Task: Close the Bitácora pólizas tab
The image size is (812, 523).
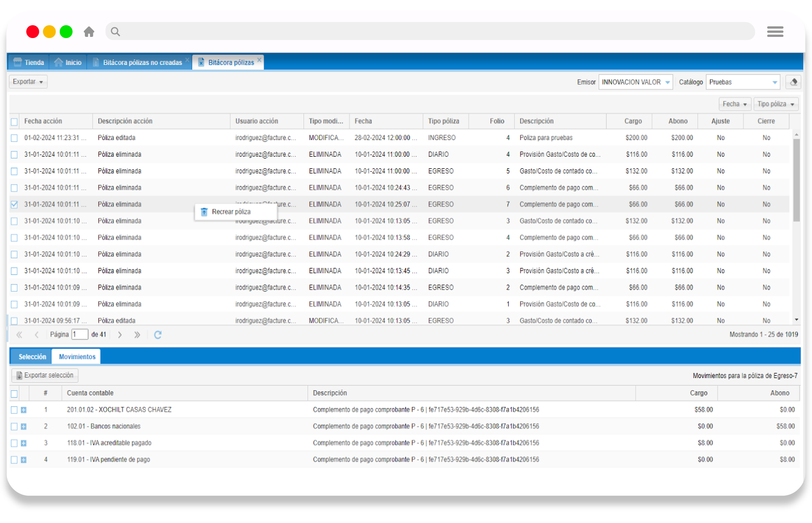Action: pyautogui.click(x=260, y=60)
